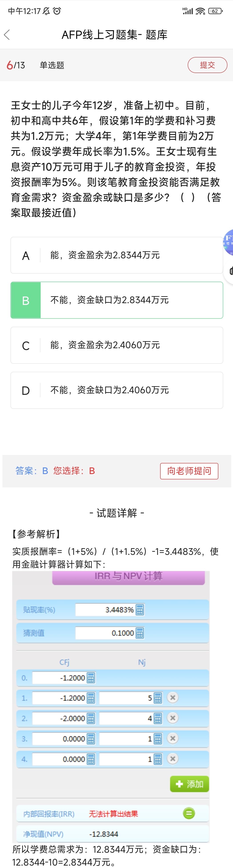Remove cash flow row 3 with X
Image resolution: width=233 pixels, height=868 pixels.
click(173, 738)
